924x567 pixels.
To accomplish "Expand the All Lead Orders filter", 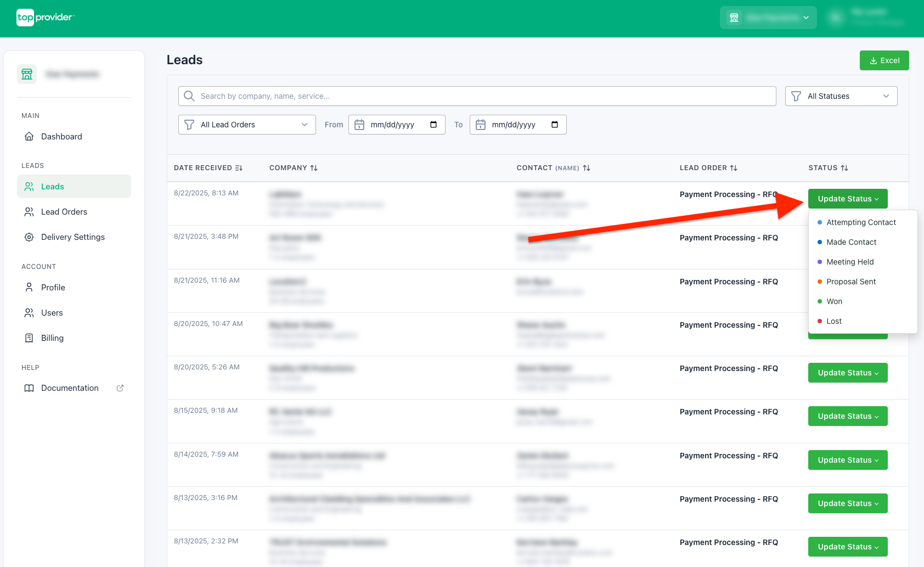I will click(246, 125).
